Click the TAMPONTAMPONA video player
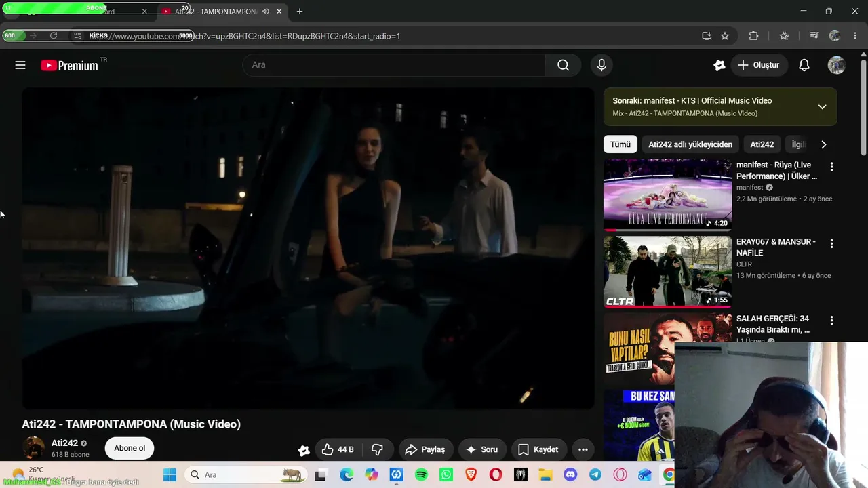 (x=309, y=248)
